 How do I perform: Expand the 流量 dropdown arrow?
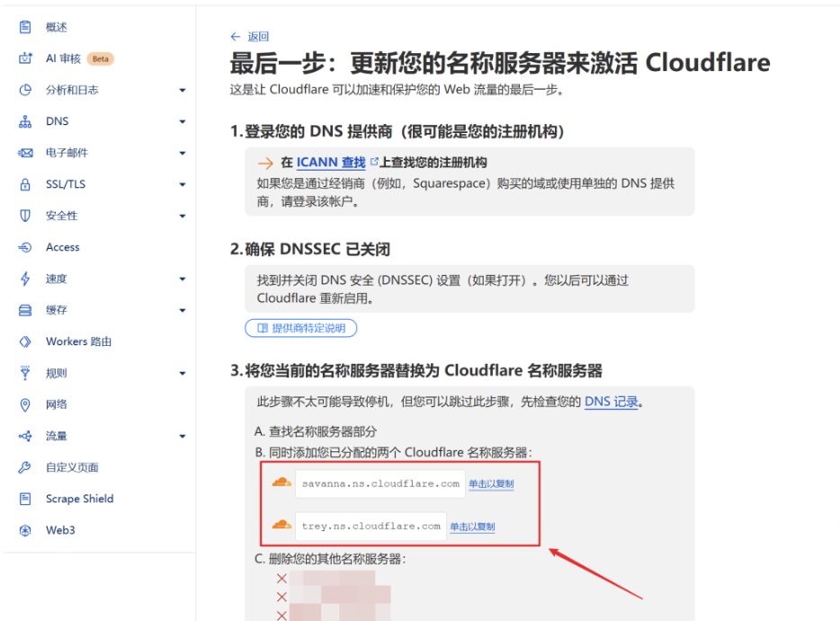pyautogui.click(x=183, y=437)
